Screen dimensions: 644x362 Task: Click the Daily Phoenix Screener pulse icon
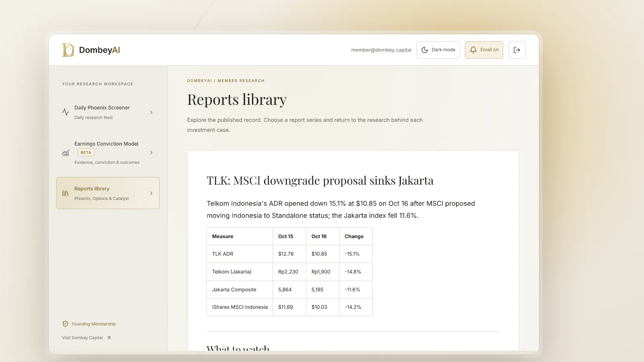pyautogui.click(x=66, y=112)
